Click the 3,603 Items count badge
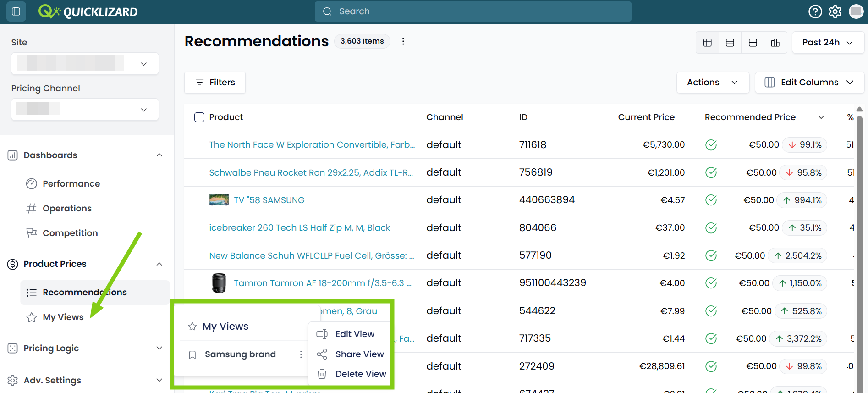Image resolution: width=868 pixels, height=393 pixels. coord(362,41)
